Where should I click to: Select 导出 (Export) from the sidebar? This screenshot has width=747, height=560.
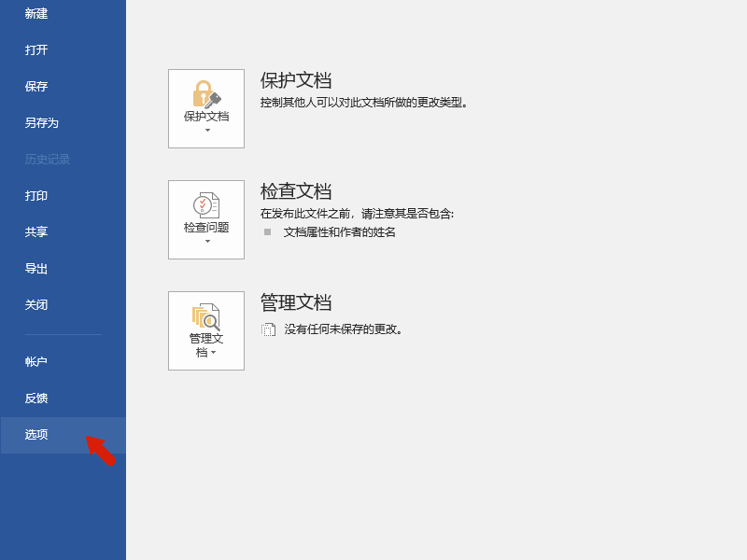pos(35,269)
